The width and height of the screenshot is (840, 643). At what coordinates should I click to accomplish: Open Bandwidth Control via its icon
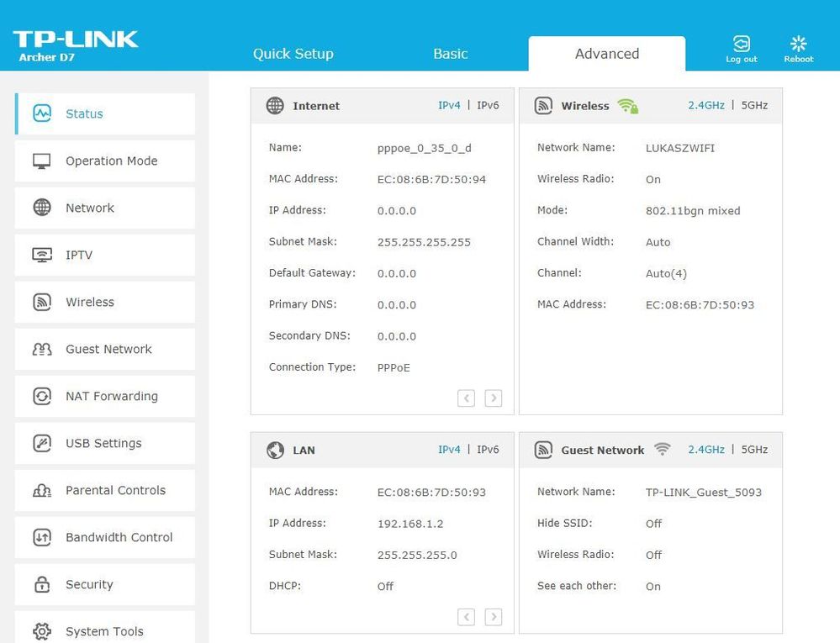pyautogui.click(x=42, y=537)
